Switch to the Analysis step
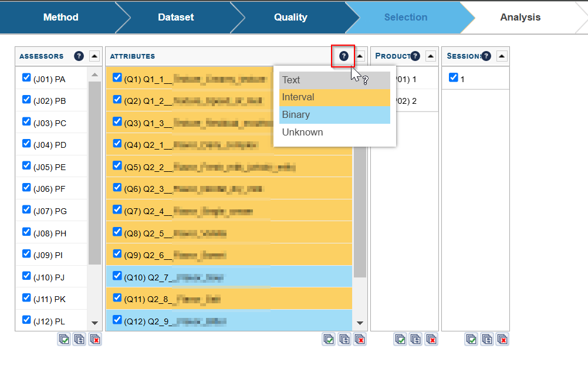This screenshot has width=588, height=376. [x=520, y=17]
